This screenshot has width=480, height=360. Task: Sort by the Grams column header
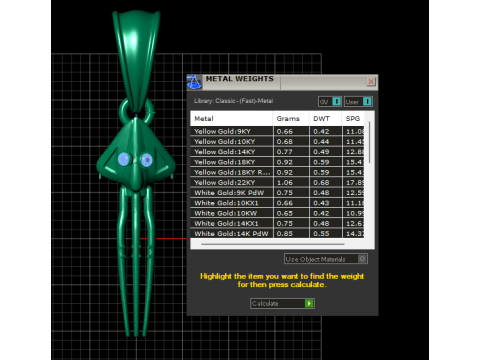(291, 119)
